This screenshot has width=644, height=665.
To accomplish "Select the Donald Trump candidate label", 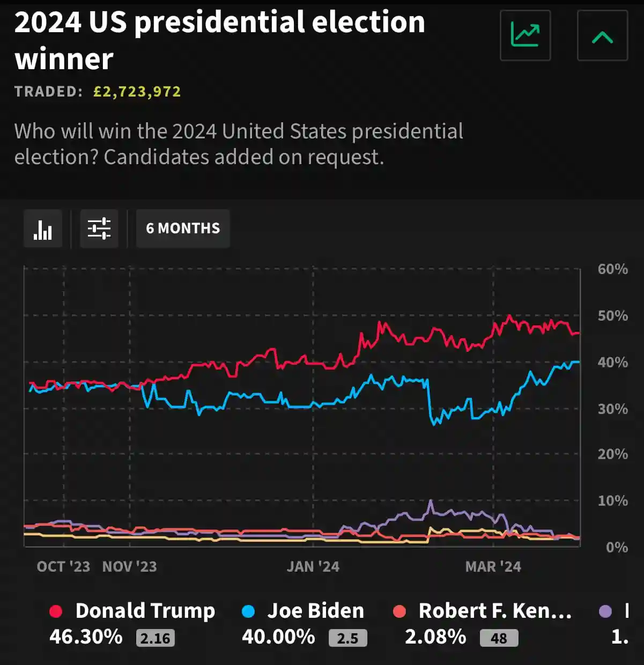I will click(145, 611).
